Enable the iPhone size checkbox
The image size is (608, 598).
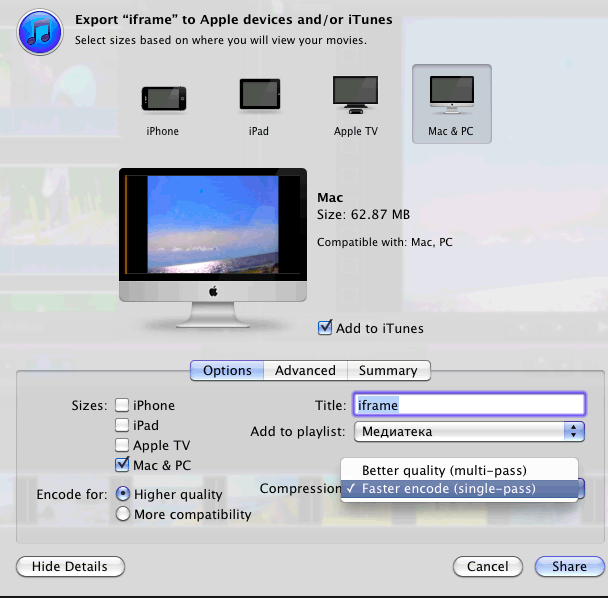tap(122, 405)
